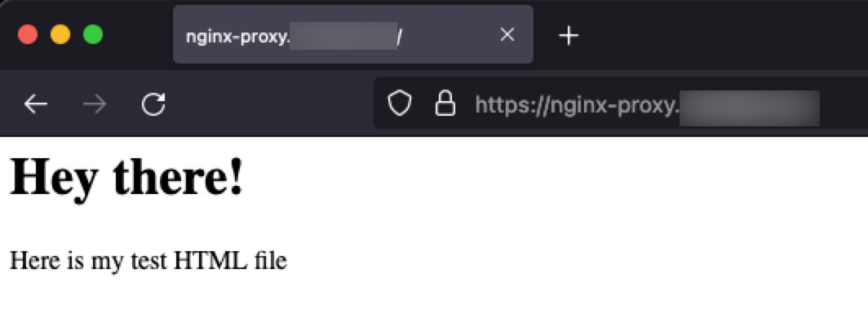This screenshot has width=868, height=331.
Task: Click the "Here is my test HTML file" paragraph
Action: coord(148,260)
